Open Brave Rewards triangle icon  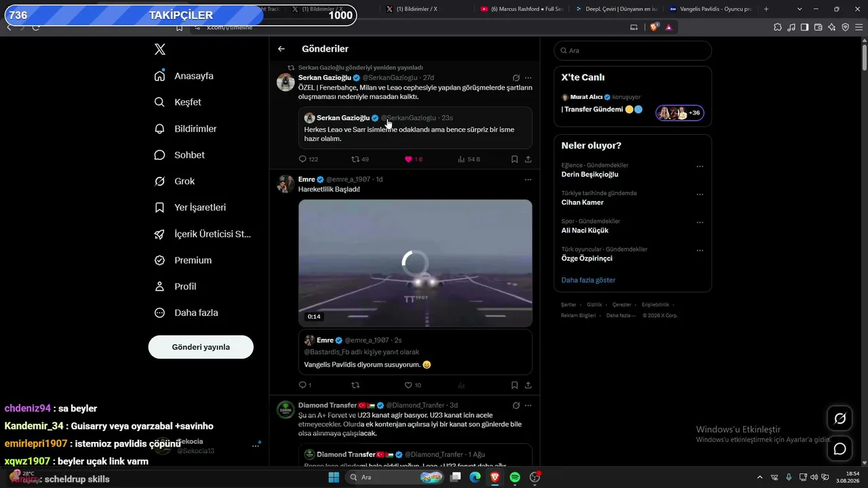click(x=669, y=27)
